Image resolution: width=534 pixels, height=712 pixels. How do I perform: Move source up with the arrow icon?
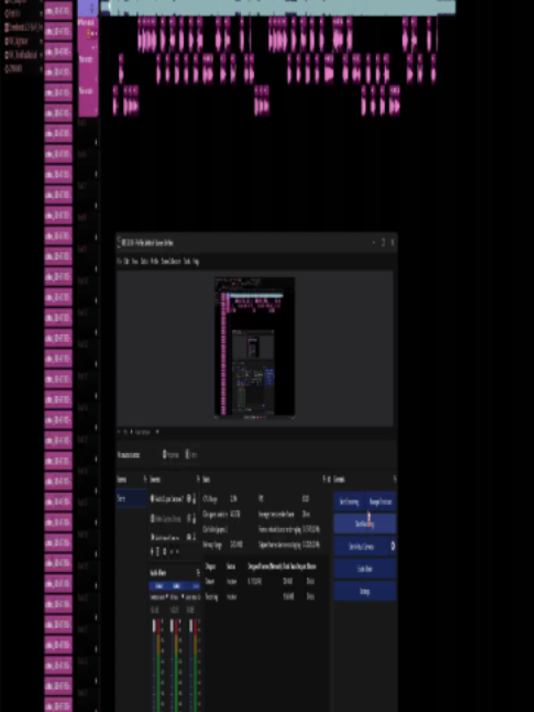[172, 552]
